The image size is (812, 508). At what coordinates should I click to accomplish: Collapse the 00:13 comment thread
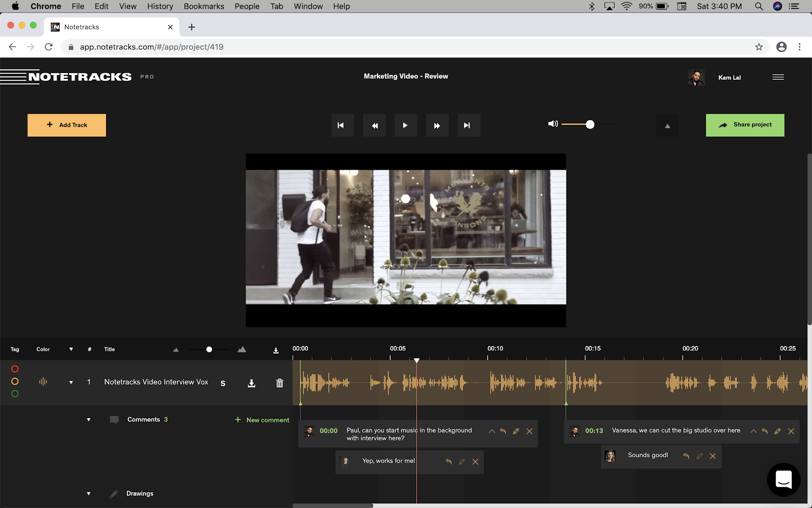754,431
